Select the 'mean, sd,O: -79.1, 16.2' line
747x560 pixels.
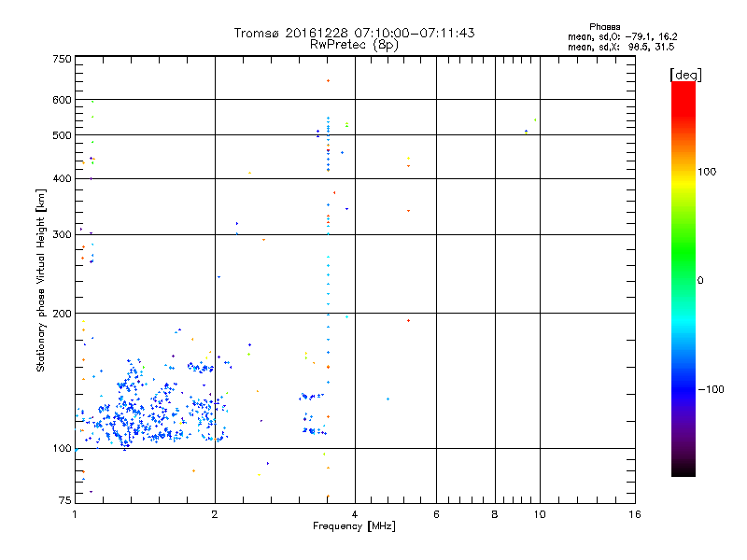coord(622,36)
